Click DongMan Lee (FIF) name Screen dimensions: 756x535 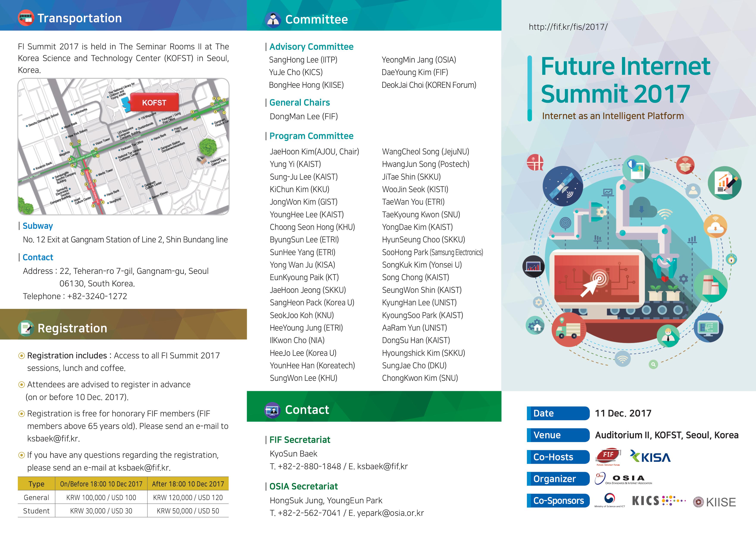304,116
